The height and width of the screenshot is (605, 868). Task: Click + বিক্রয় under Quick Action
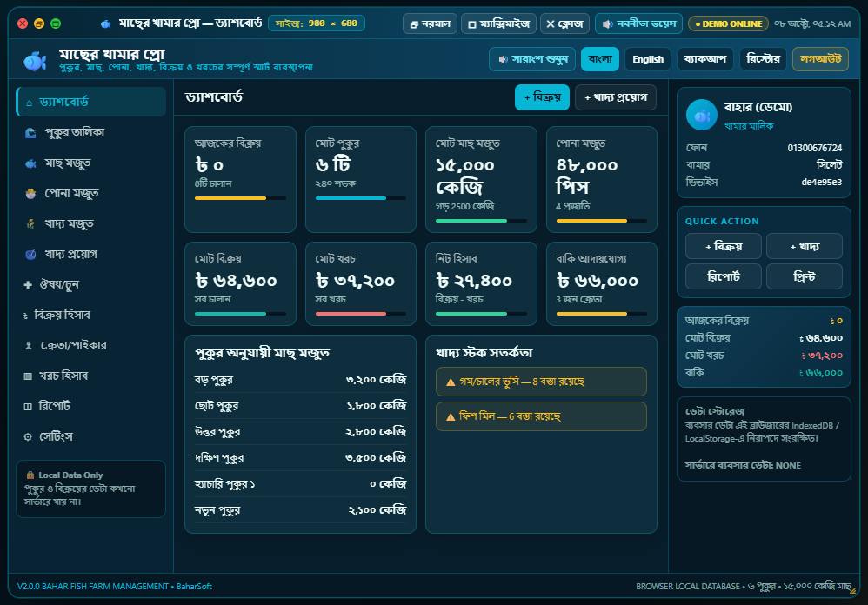tap(724, 246)
